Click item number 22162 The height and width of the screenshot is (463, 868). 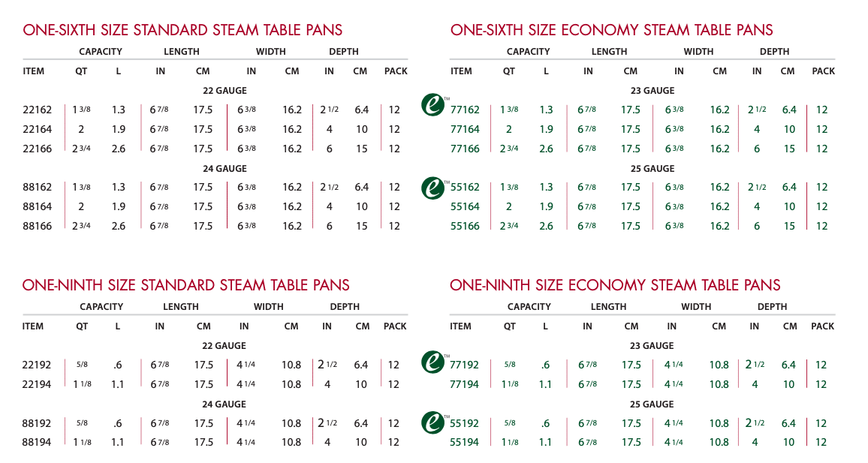(38, 109)
